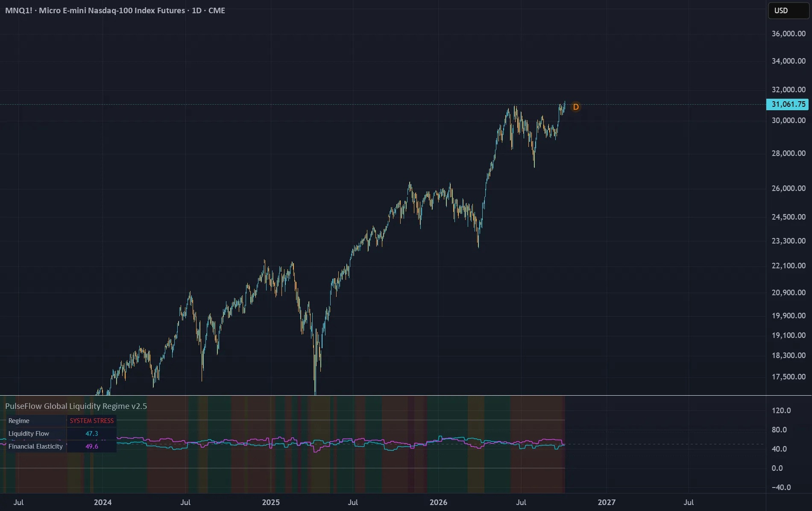The width and height of the screenshot is (812, 511).
Task: Click the orange D dividend marker
Action: (576, 107)
